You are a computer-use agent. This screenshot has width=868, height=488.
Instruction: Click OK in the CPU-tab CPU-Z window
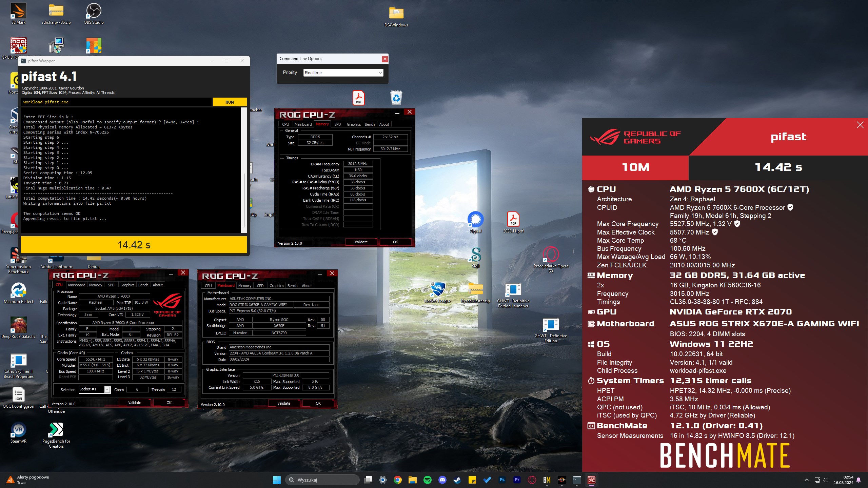pos(169,403)
